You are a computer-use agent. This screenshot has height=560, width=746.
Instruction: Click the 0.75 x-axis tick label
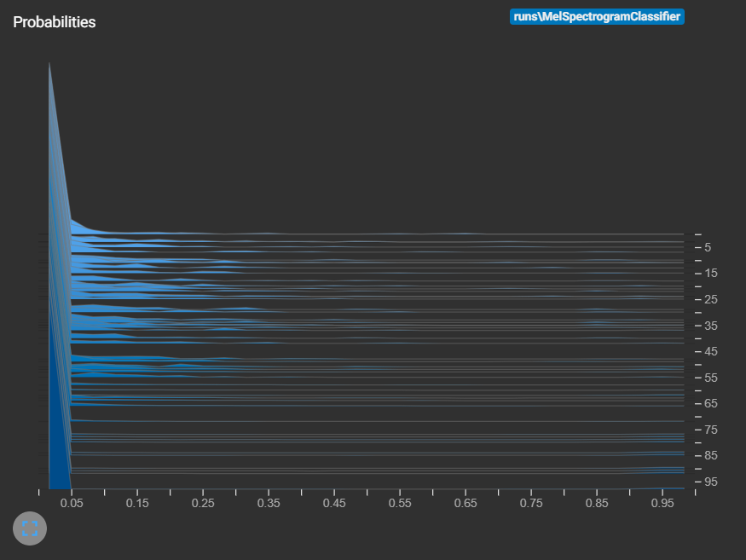531,504
